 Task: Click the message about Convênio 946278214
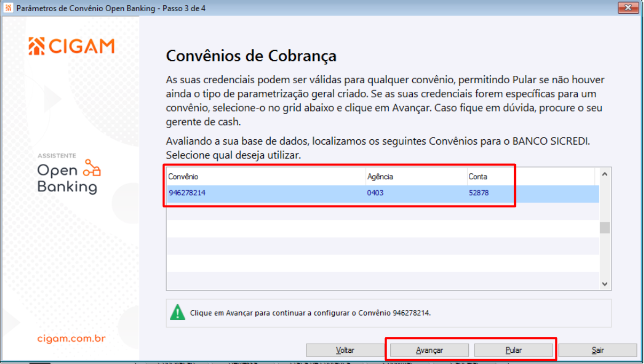(310, 313)
